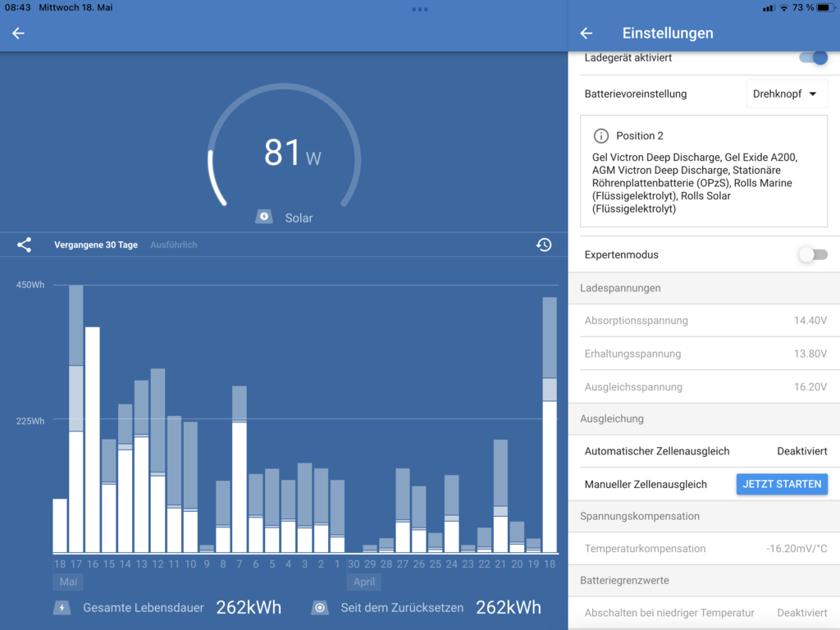Tap the 225Wh axis label
This screenshot has width=840, height=630.
click(x=30, y=421)
